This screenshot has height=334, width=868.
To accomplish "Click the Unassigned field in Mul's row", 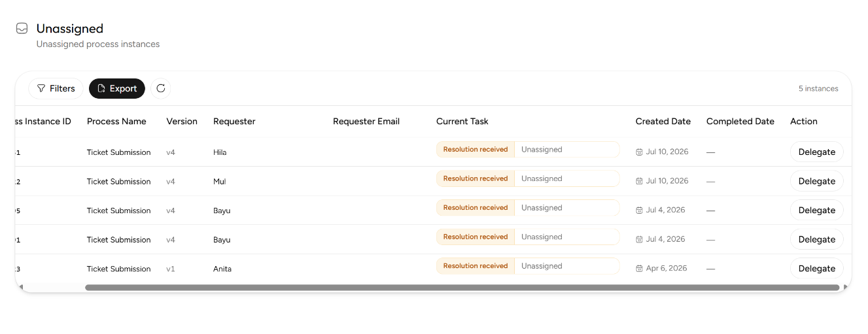I will click(x=567, y=178).
